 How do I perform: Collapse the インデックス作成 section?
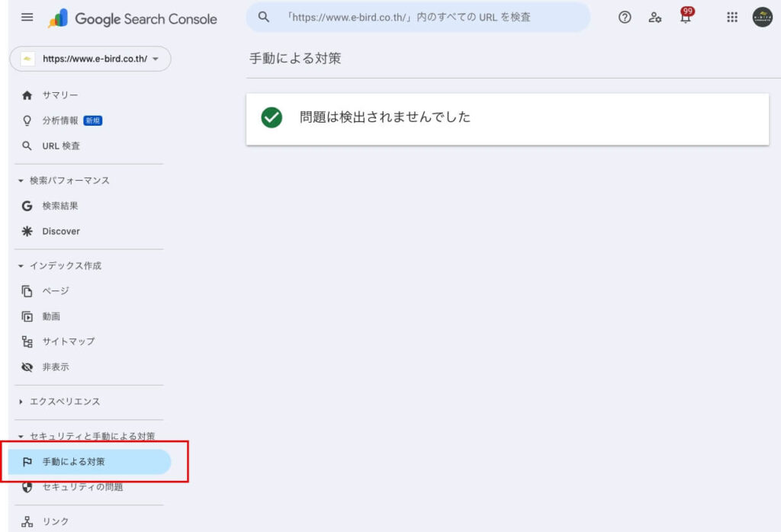(x=60, y=266)
